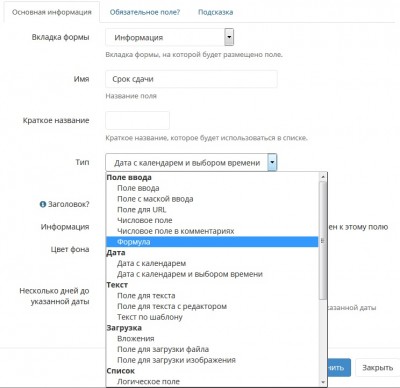Screen dimensions: 400x388
Task: Open the Подсказка tab
Action: (x=215, y=12)
